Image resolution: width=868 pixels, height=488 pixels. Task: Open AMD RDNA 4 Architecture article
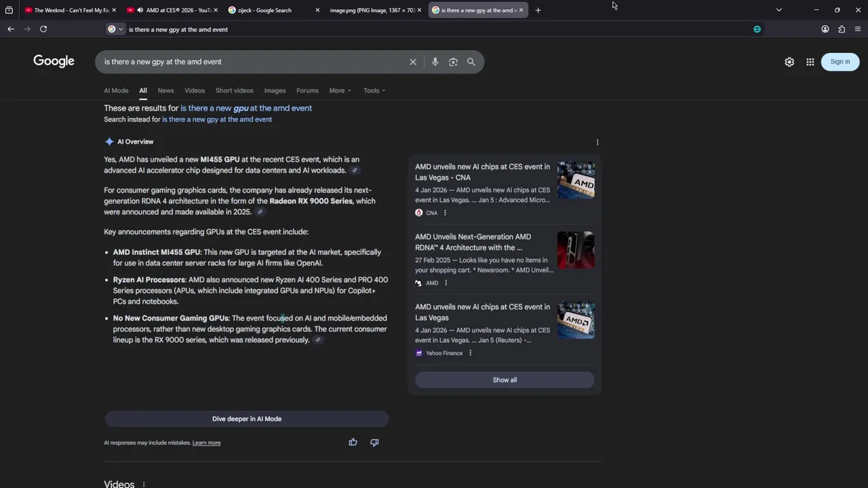(473, 242)
